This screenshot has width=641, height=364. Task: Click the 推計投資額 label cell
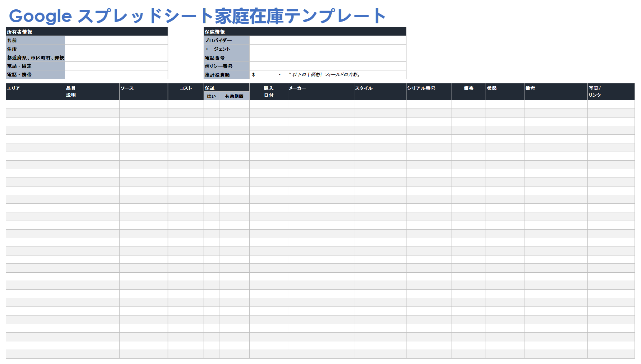[x=227, y=75]
